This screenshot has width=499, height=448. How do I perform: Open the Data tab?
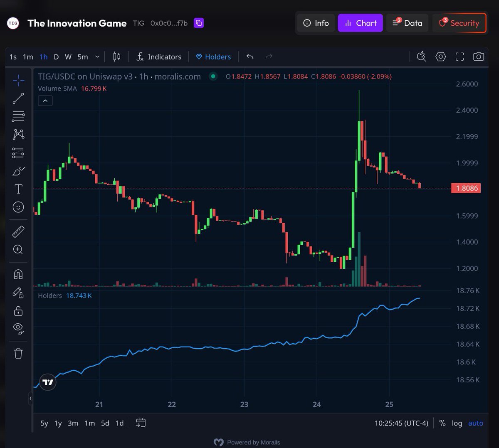tap(407, 23)
